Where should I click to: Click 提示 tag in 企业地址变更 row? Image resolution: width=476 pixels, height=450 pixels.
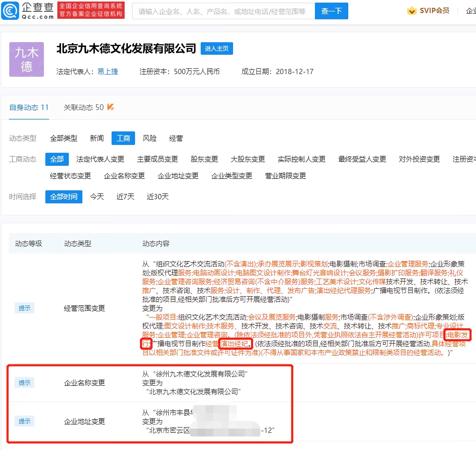(25, 421)
